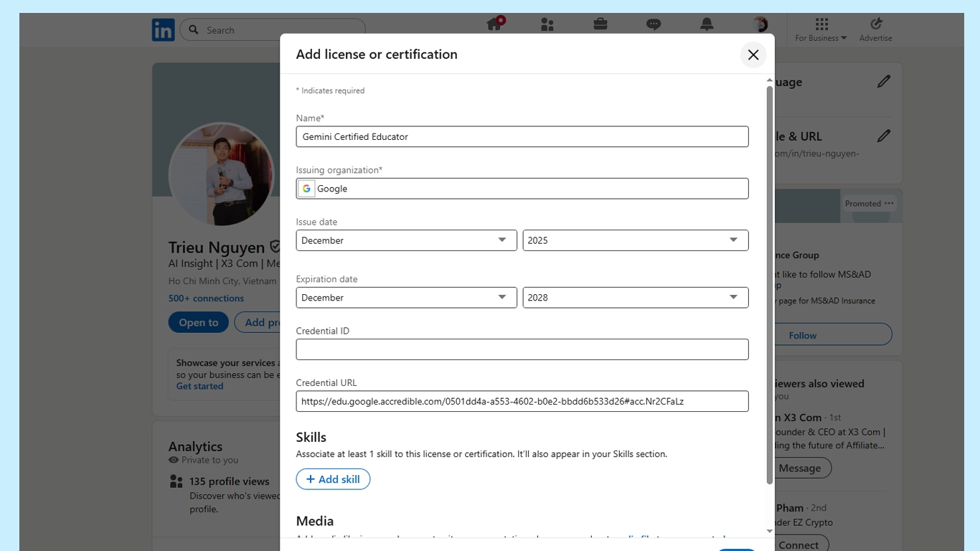980x551 pixels.
Task: Click the Google logo in Issuing organization
Action: point(306,188)
